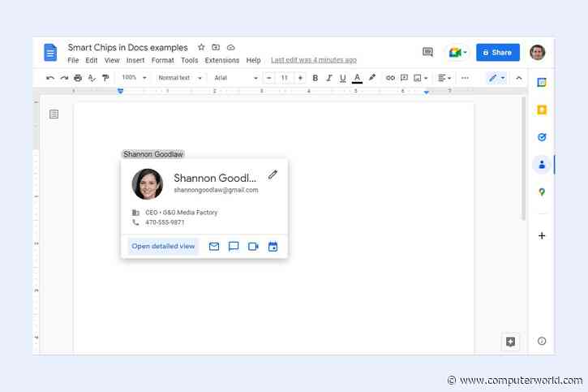Open Google Keep in side panel
This screenshot has width=588, height=392.
(542, 110)
